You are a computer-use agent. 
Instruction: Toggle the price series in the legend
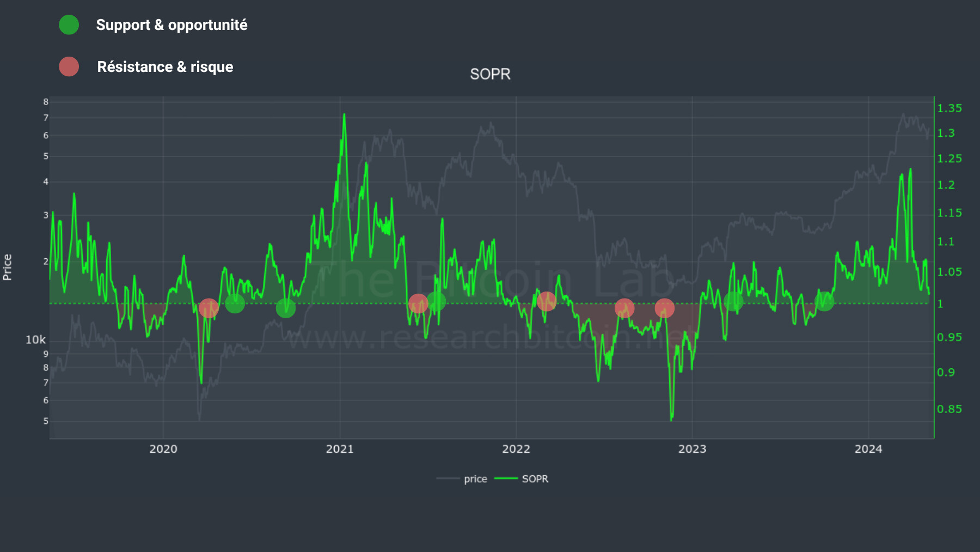click(475, 479)
